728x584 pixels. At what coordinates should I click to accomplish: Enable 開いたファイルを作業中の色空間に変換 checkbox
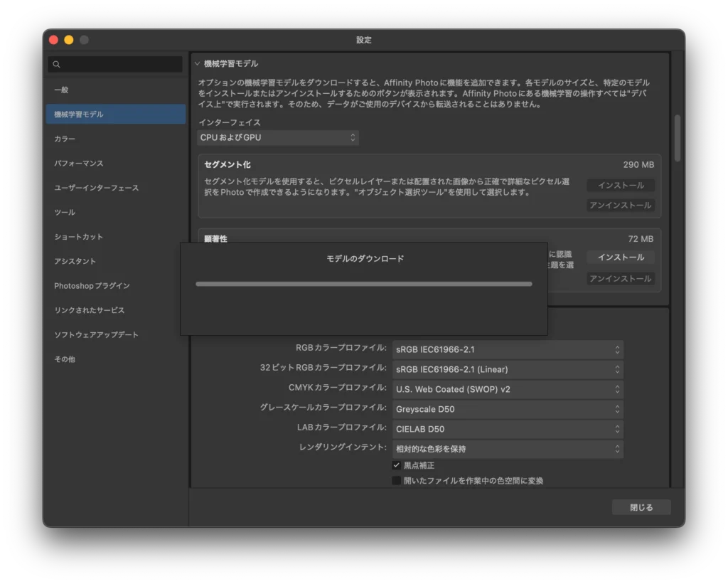tap(397, 481)
